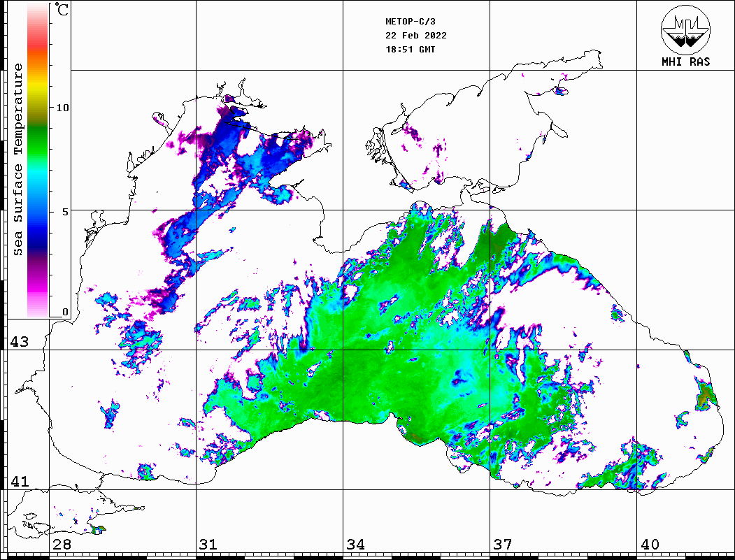Click the '18:51 GMT' time text
This screenshot has height=560, width=735.
(x=411, y=50)
